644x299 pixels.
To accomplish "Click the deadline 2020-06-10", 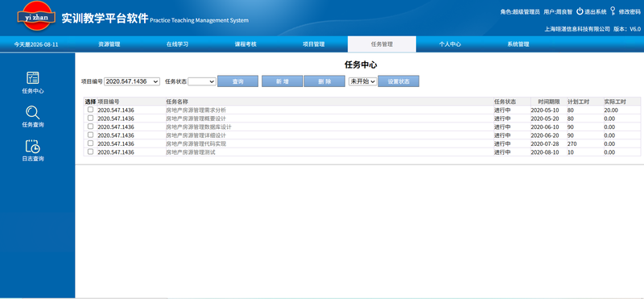I will click(x=545, y=127).
